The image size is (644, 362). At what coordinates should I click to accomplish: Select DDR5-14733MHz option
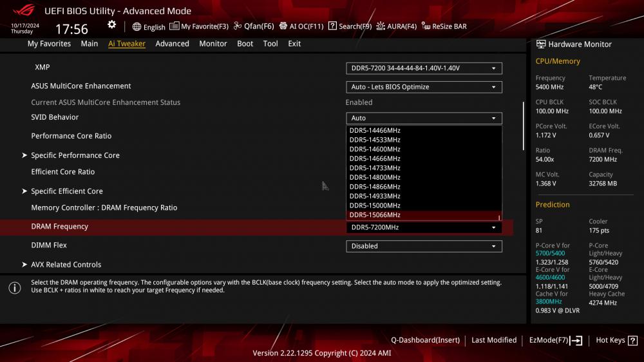tap(424, 168)
